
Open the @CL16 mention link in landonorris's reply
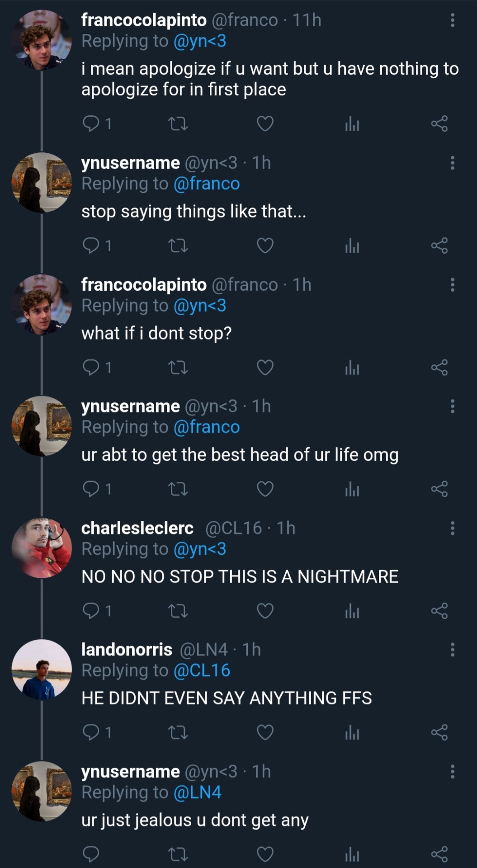[202, 670]
